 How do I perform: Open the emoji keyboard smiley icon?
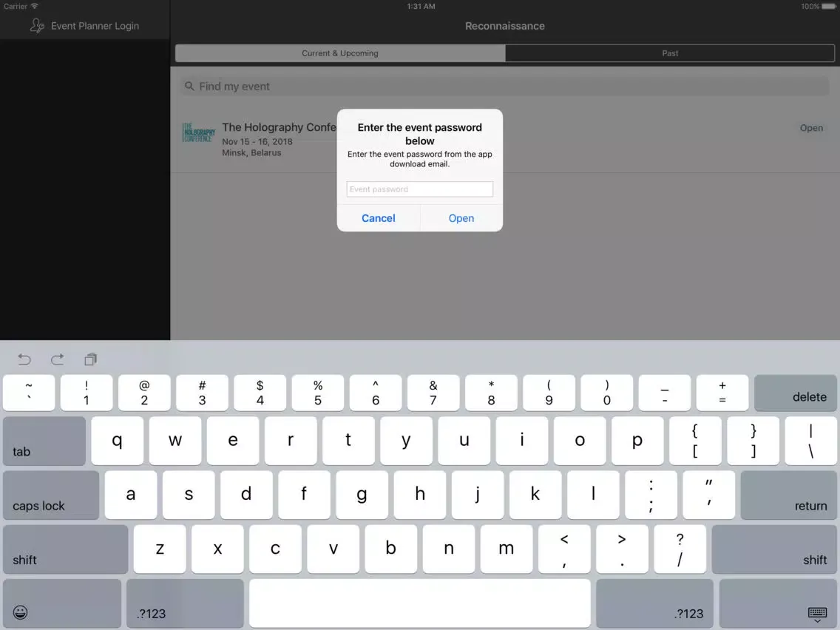[x=21, y=612]
